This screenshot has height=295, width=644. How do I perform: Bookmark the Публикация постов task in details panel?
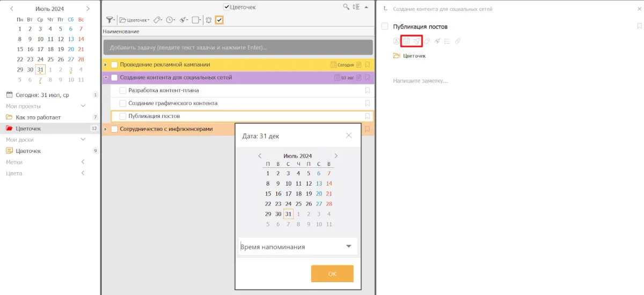click(x=639, y=26)
